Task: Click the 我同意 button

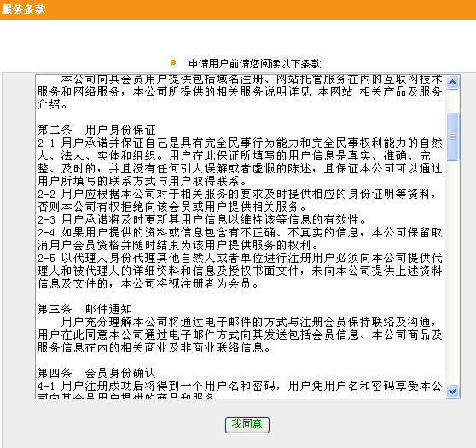Action: click(x=247, y=425)
